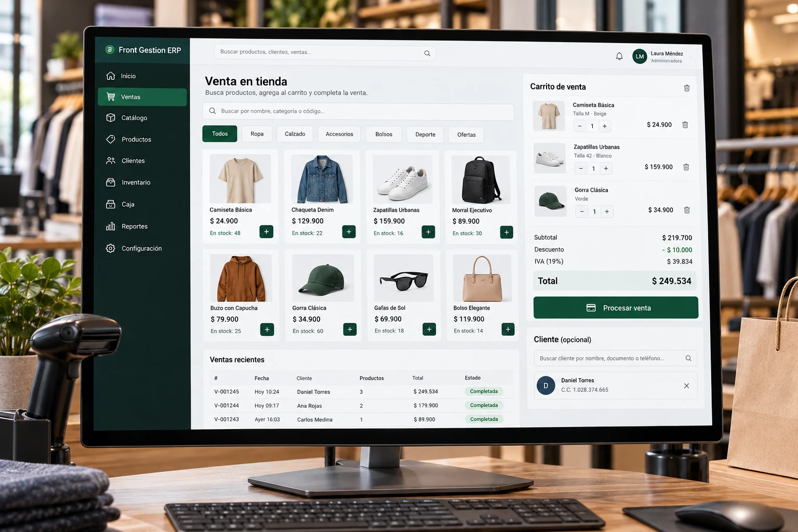
Task: Open Configuración settings
Action: [x=142, y=248]
